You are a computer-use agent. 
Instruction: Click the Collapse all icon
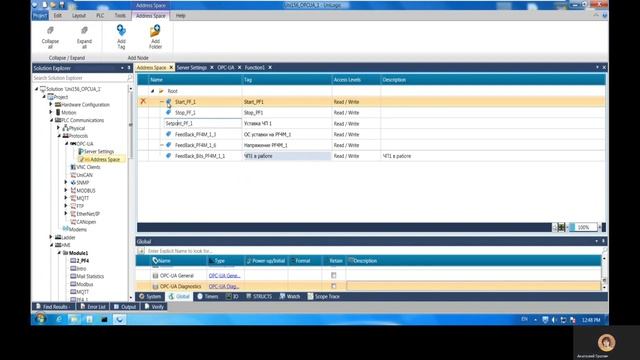coord(50,31)
